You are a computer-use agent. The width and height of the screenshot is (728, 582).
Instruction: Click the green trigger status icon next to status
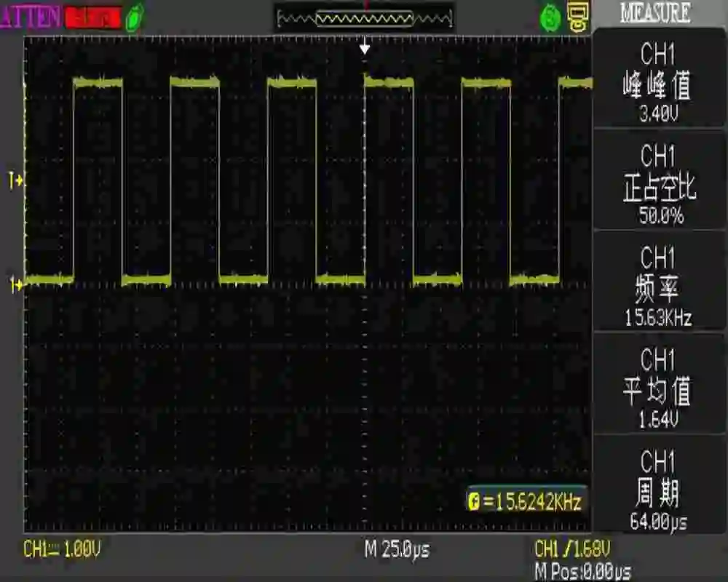(134, 18)
